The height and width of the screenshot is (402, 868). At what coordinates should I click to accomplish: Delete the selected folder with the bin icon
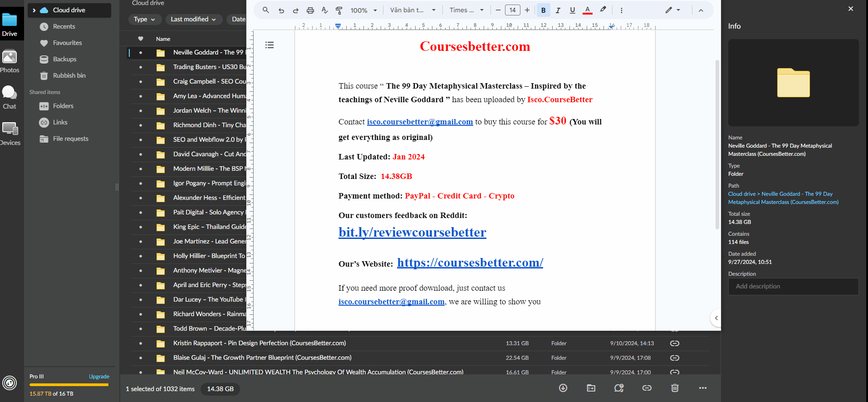[675, 388]
